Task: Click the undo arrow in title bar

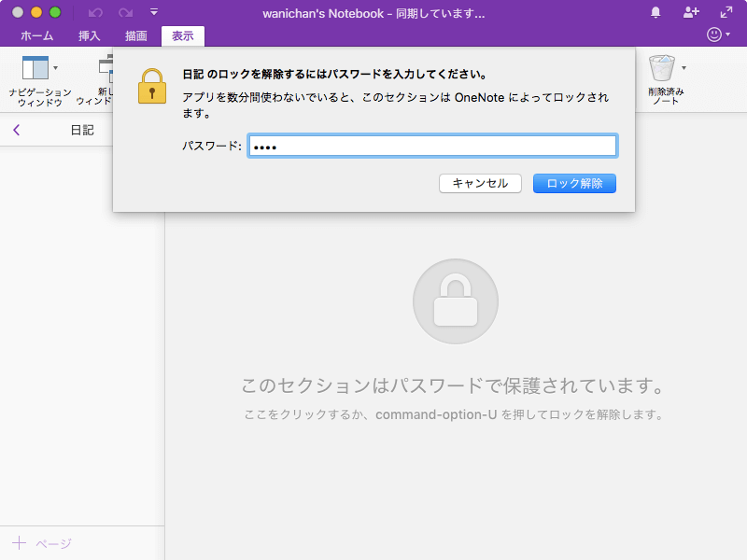Action: (x=95, y=13)
